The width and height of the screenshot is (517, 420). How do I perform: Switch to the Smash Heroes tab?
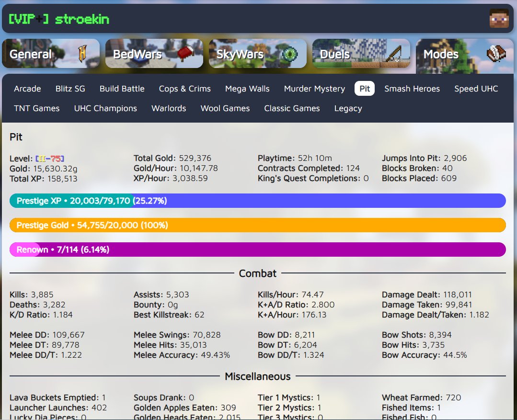(x=412, y=89)
